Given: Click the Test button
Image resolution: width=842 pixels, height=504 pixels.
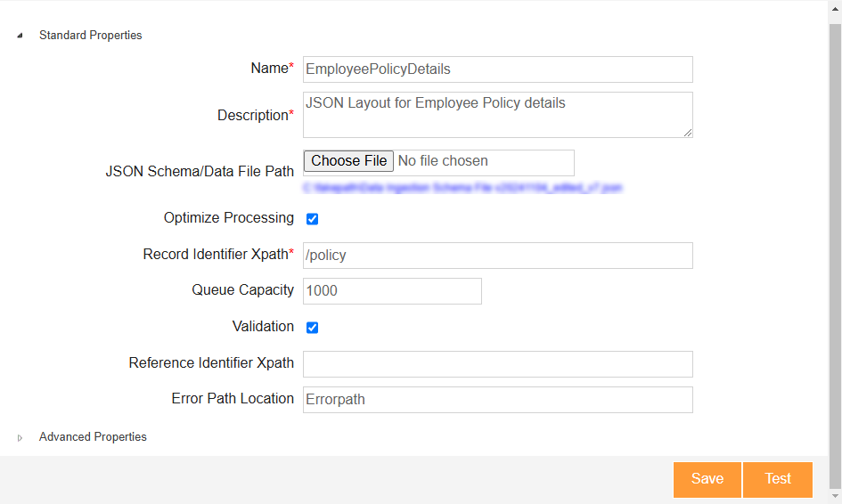Looking at the screenshot, I should click(x=777, y=479).
